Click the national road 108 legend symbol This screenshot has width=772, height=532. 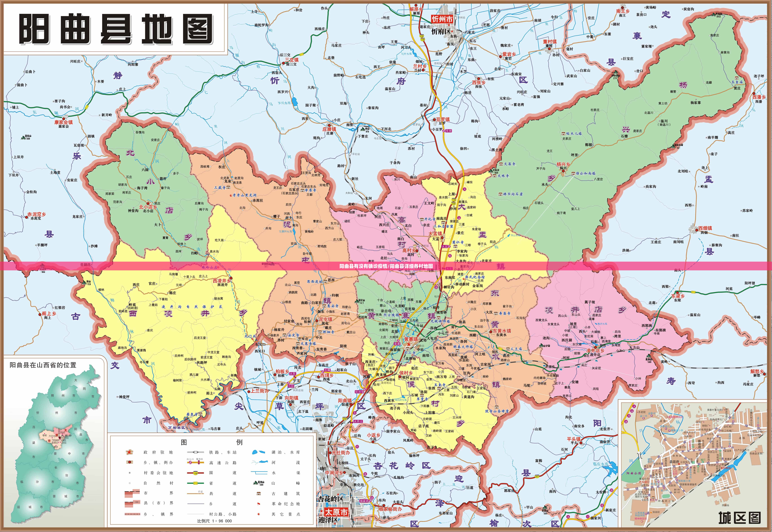click(x=196, y=473)
